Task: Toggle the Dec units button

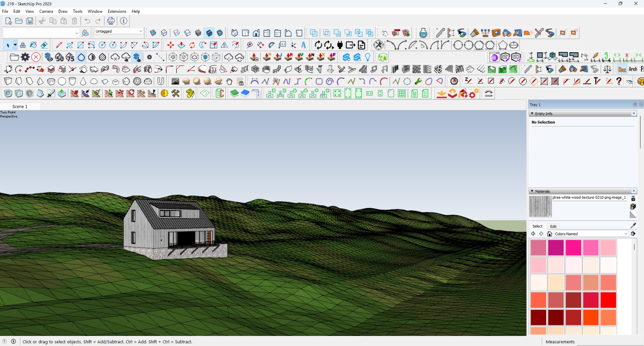Action: point(622,69)
